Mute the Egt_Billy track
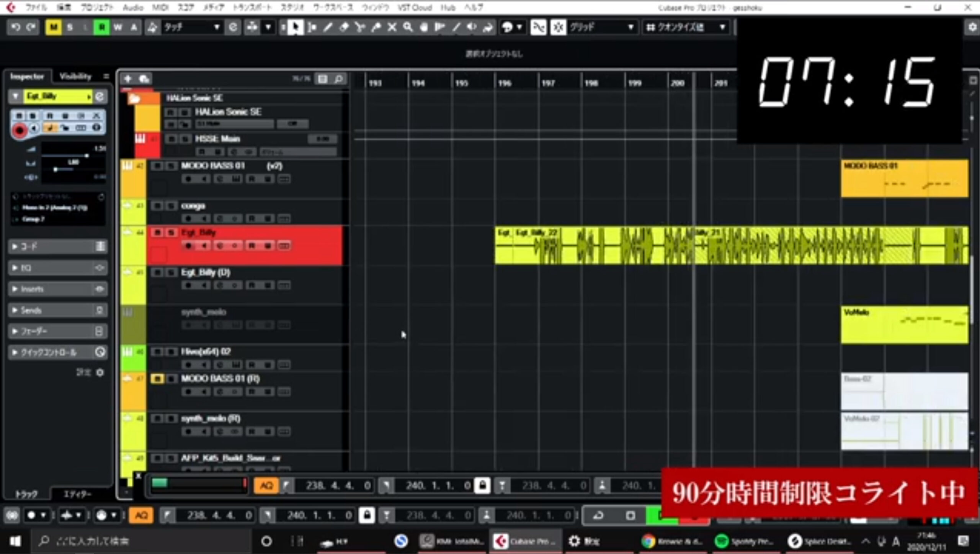The height and width of the screenshot is (554, 980). click(x=157, y=233)
